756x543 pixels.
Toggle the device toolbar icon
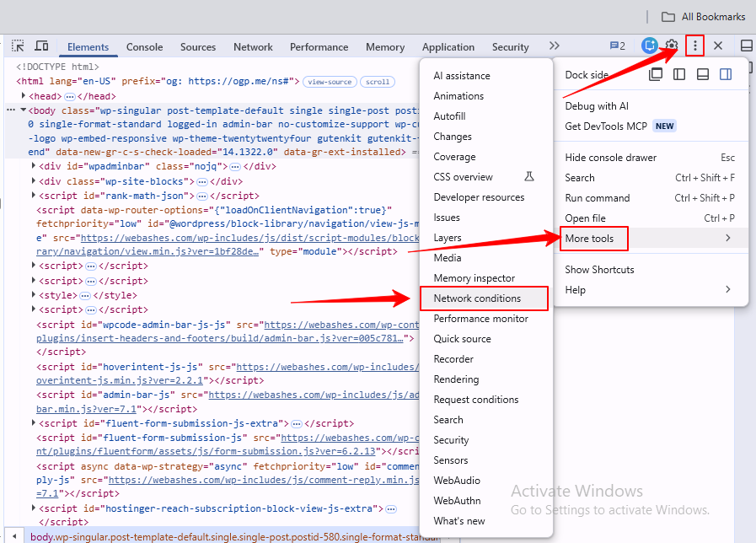pyautogui.click(x=41, y=46)
